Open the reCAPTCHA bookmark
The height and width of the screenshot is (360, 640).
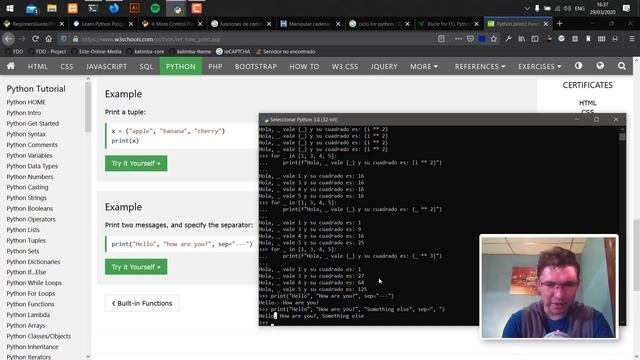pos(233,51)
